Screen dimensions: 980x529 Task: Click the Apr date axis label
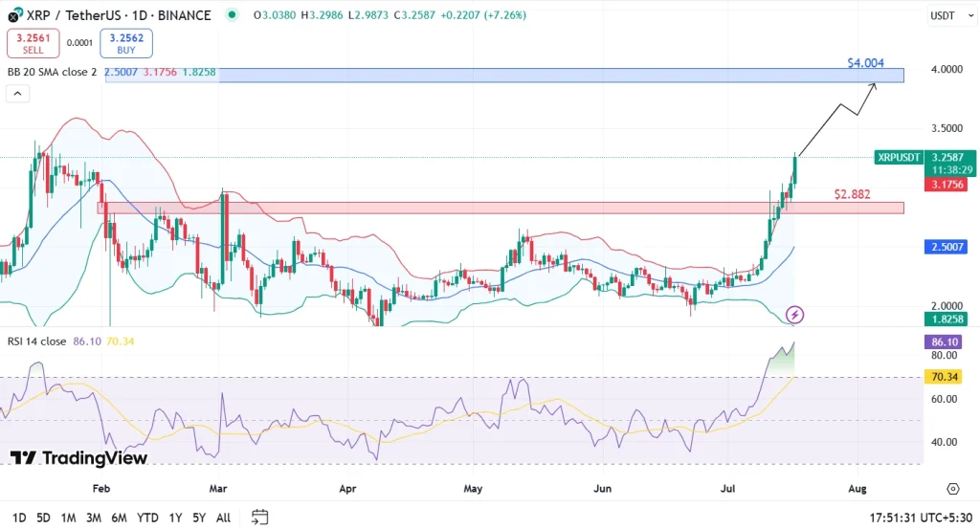pos(347,489)
